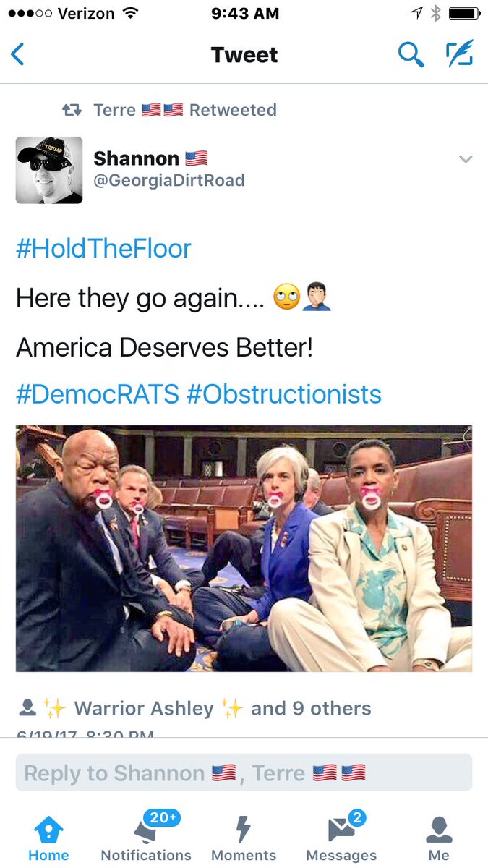View Warrior Ashley and 9 others
The image size is (488, 868).
point(223,708)
